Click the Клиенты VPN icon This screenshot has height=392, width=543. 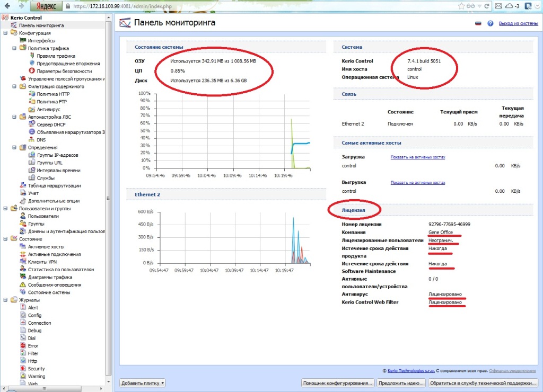click(23, 262)
